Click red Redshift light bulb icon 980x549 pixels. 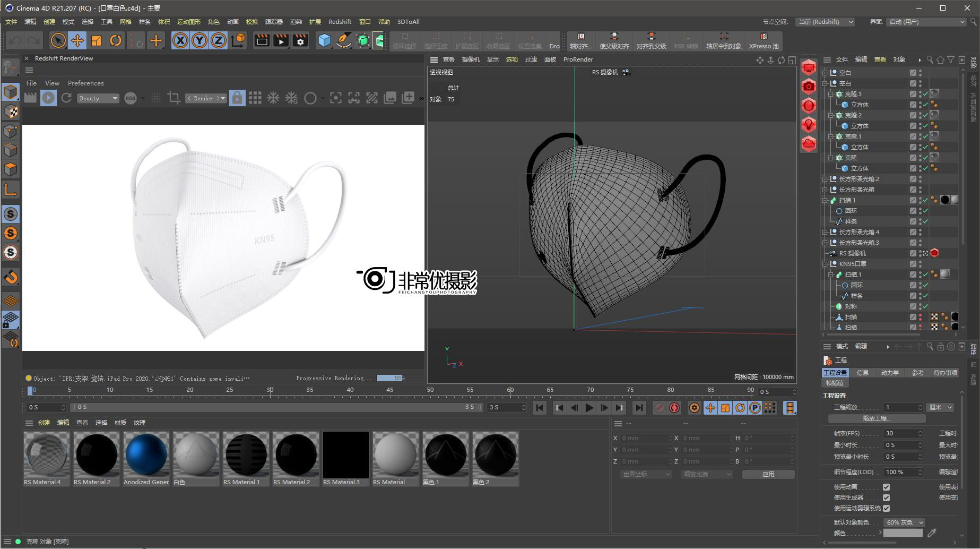click(809, 125)
